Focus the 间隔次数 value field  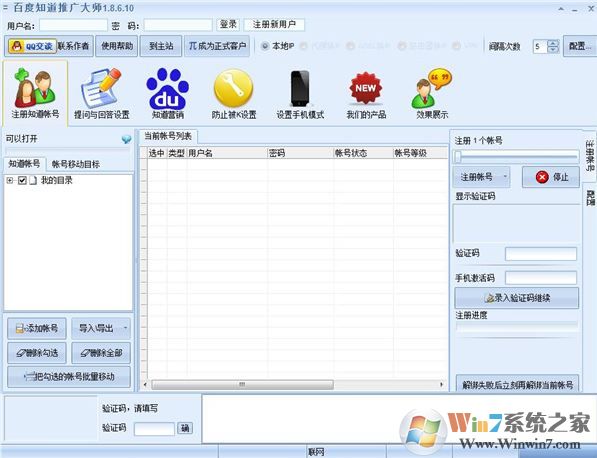(540, 46)
